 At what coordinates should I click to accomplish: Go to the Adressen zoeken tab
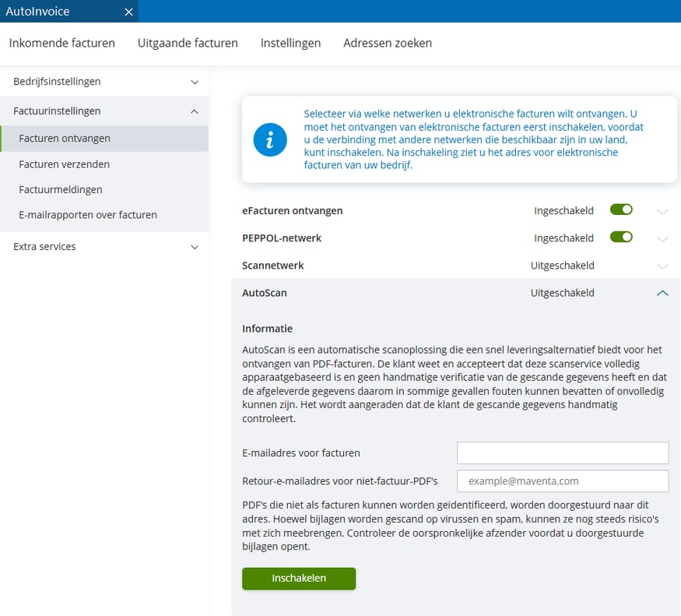click(388, 43)
